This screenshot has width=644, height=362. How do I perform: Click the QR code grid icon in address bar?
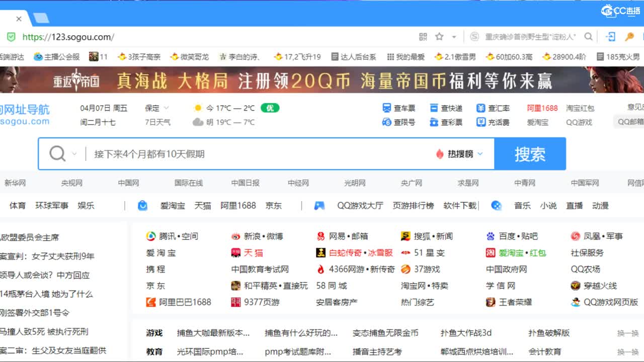(423, 37)
